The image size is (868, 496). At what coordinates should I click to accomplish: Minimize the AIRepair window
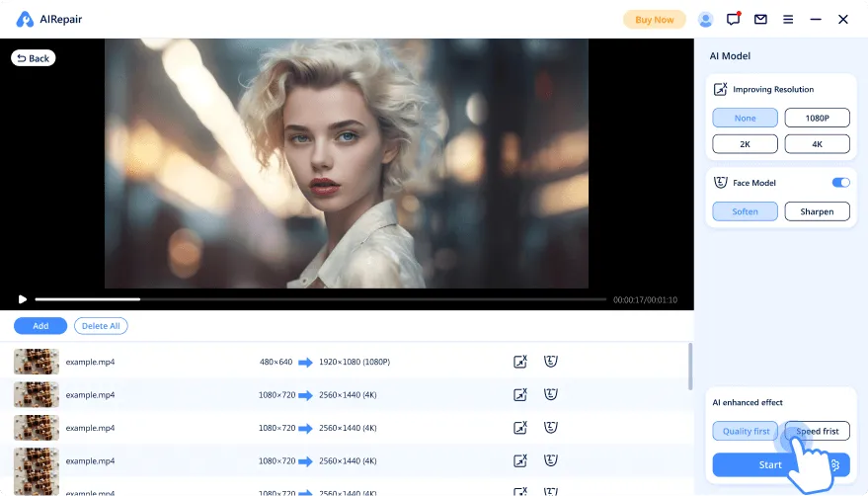tap(816, 20)
